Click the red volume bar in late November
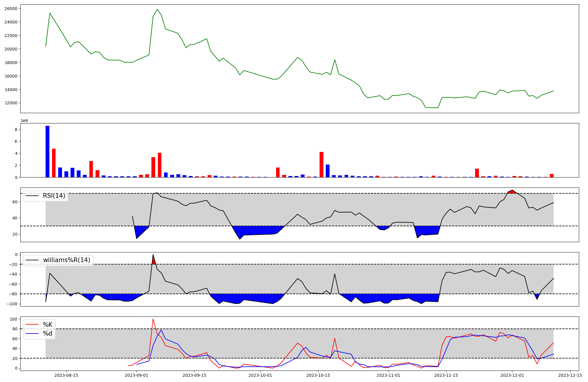This screenshot has width=588, height=382. [x=477, y=173]
